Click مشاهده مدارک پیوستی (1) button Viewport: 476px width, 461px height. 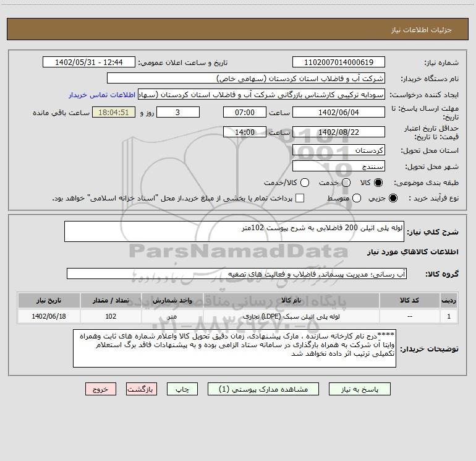[263, 389]
